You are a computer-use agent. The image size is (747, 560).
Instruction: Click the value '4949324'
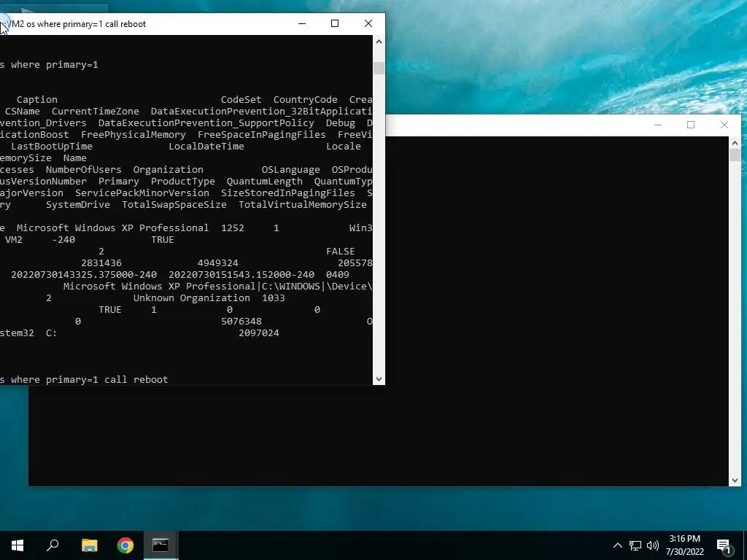point(217,262)
